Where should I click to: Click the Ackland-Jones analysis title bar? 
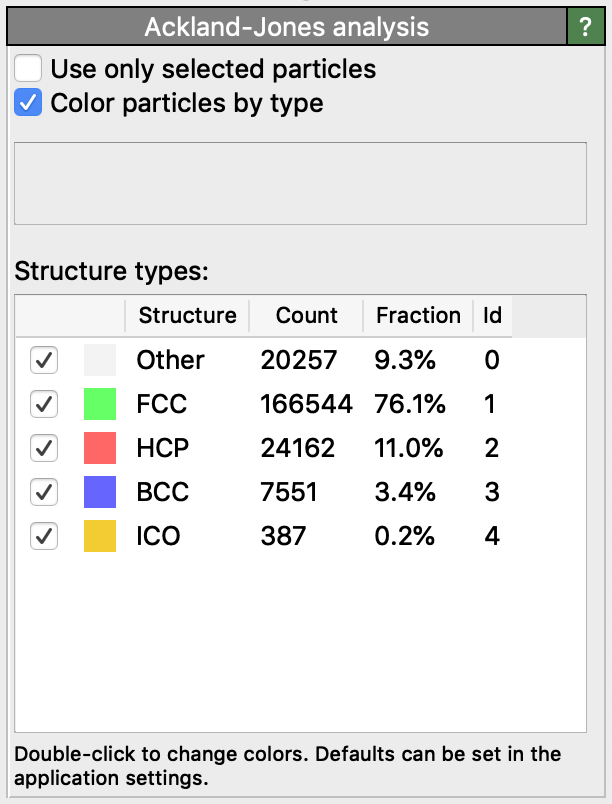tap(286, 27)
